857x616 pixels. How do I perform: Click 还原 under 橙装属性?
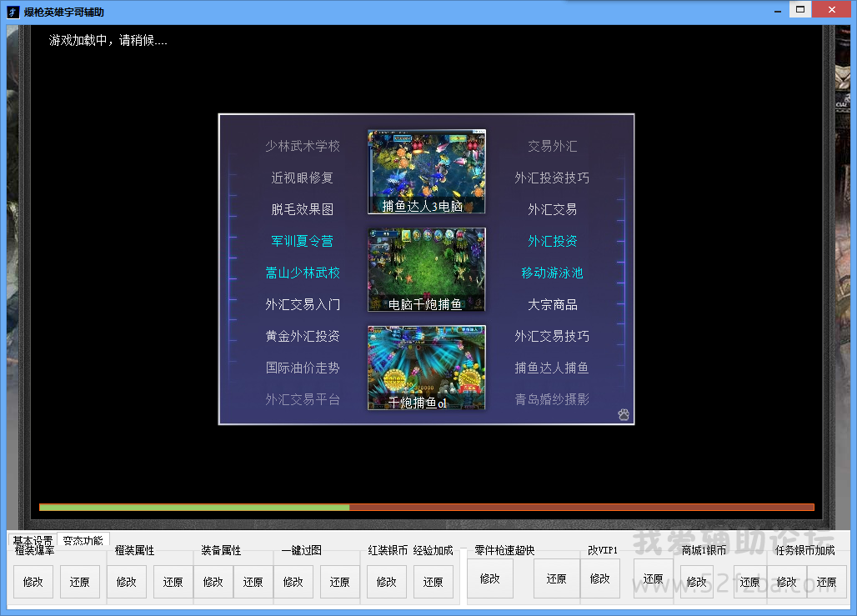tap(173, 582)
